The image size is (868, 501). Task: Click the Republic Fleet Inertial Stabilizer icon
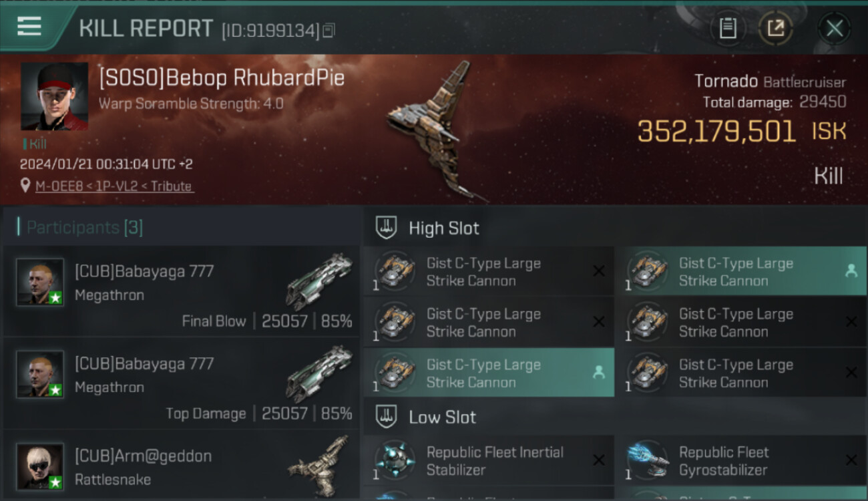[x=395, y=460]
